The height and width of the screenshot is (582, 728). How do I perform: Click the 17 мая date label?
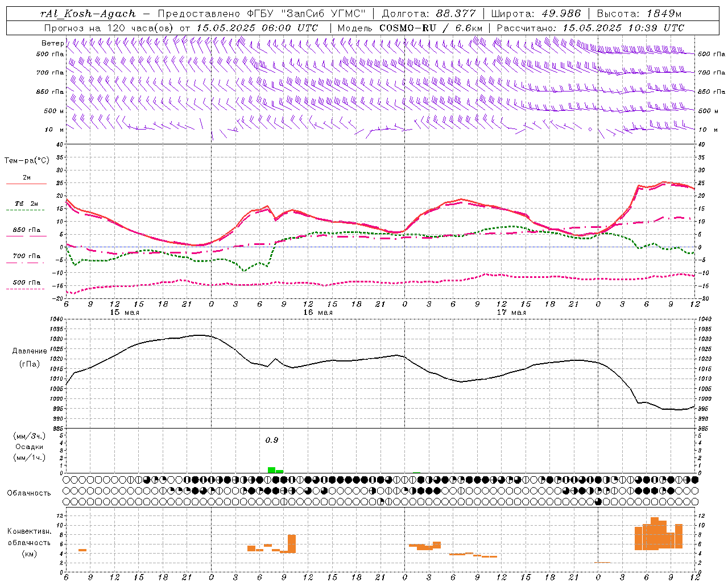click(511, 312)
